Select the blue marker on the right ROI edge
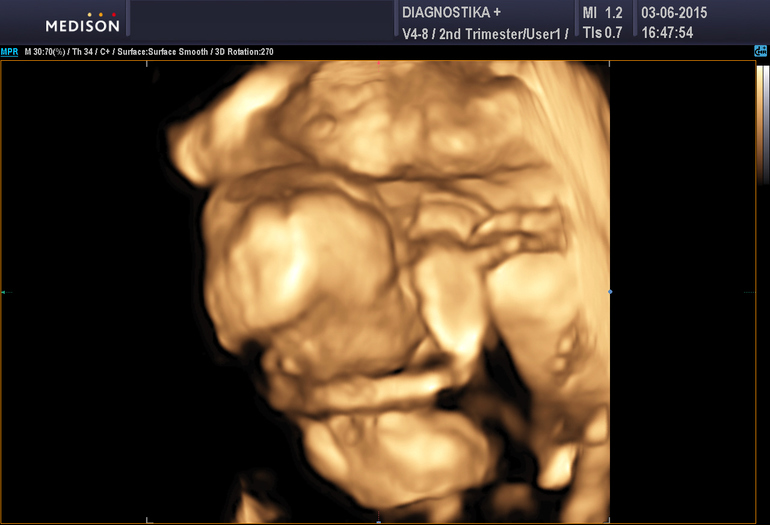Viewport: 770px width, 525px height. pos(610,292)
